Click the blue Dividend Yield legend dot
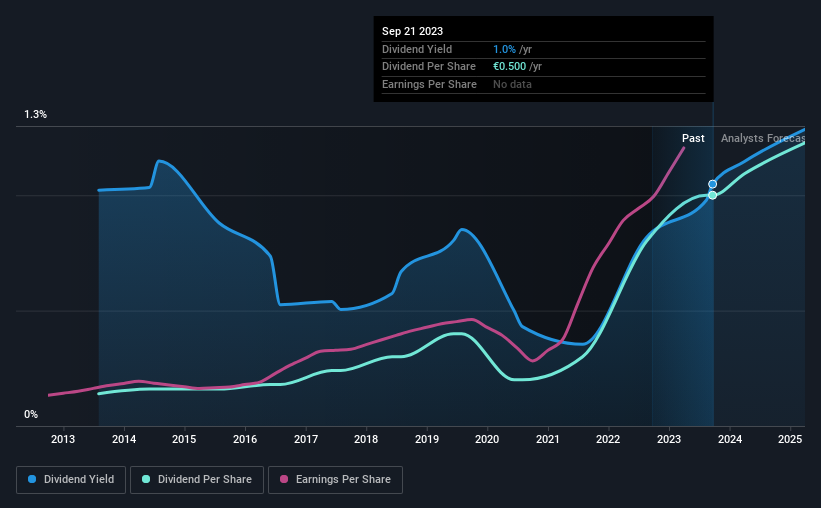Screen dimensions: 821x508 point(32,479)
